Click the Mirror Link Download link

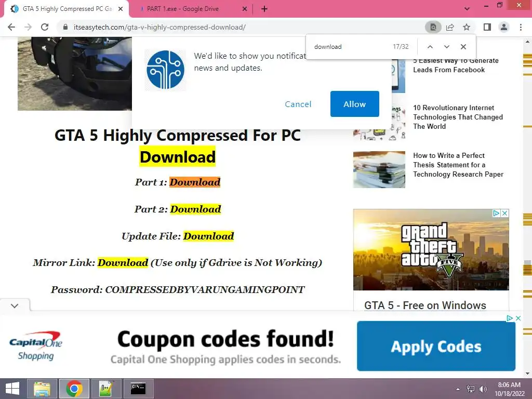point(123,262)
